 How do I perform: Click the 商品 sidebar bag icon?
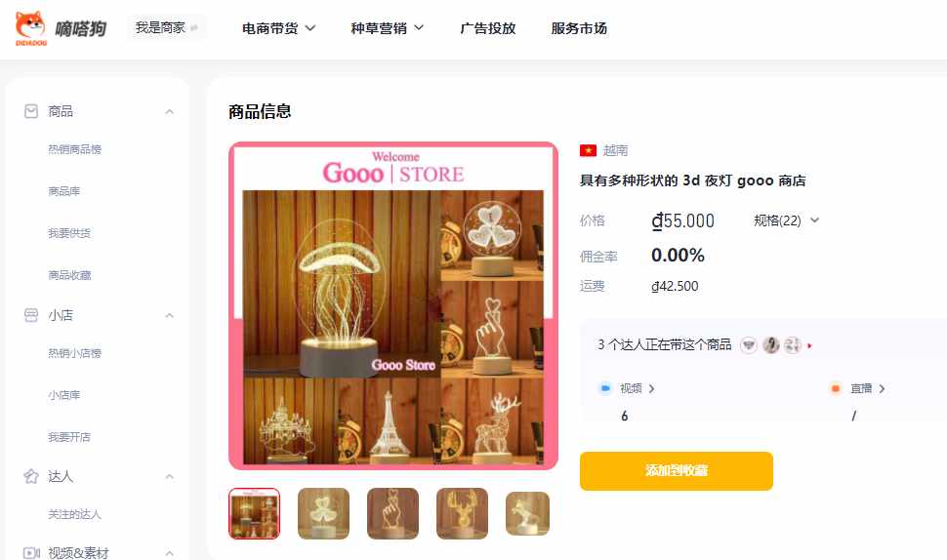pos(31,111)
